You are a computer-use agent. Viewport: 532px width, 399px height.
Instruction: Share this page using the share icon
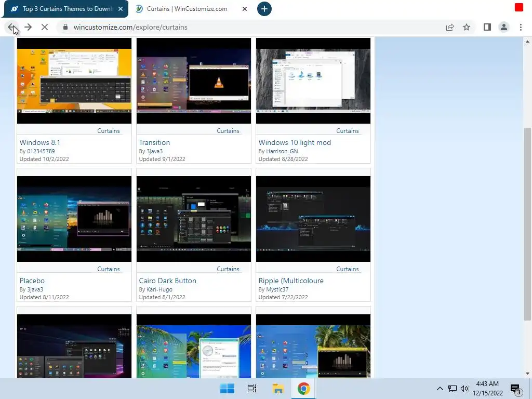450,27
